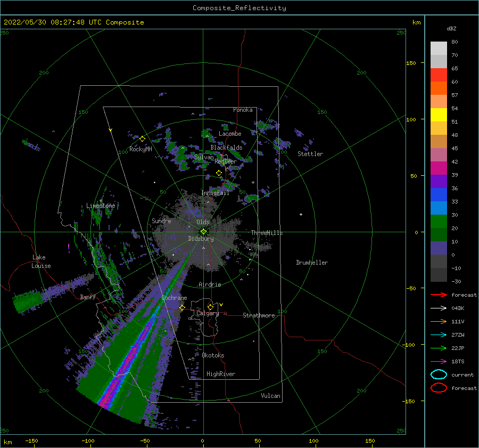Click the Innisfail city label
479x448 pixels.
tap(215, 193)
